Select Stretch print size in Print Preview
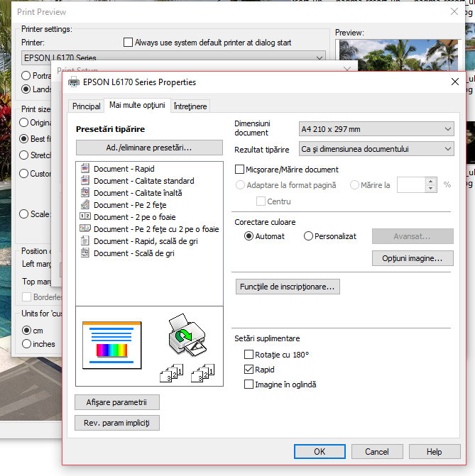The image size is (475, 476). [23, 155]
